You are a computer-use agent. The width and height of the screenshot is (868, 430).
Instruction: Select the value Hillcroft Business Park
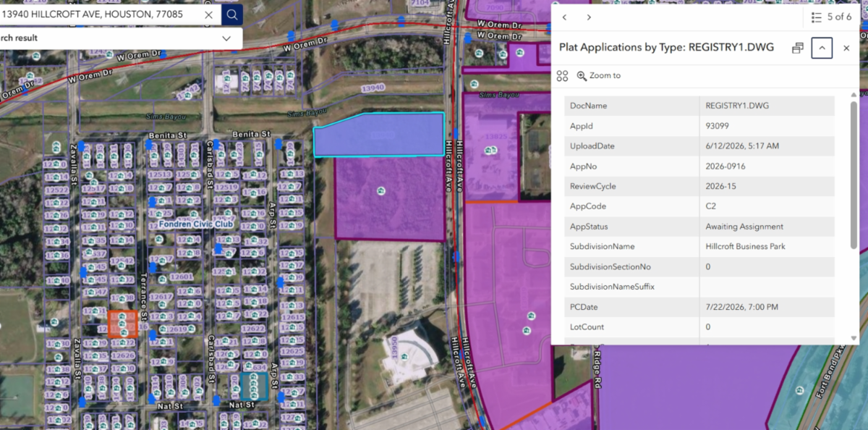745,246
